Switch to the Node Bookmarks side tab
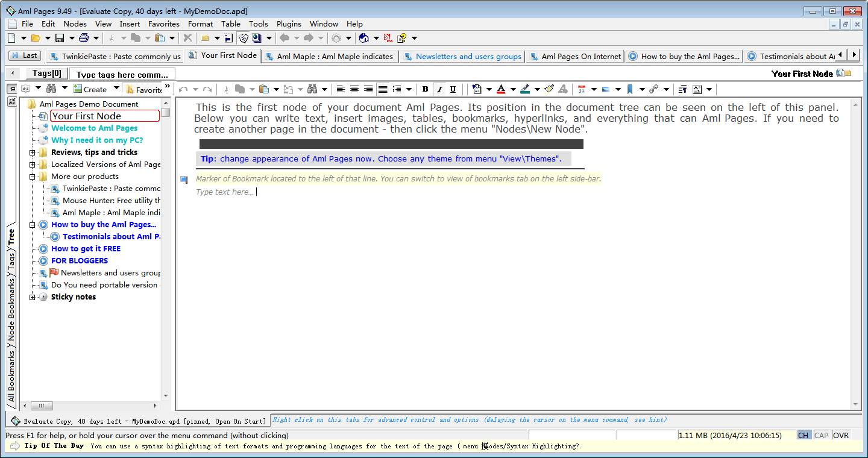 [x=11, y=309]
